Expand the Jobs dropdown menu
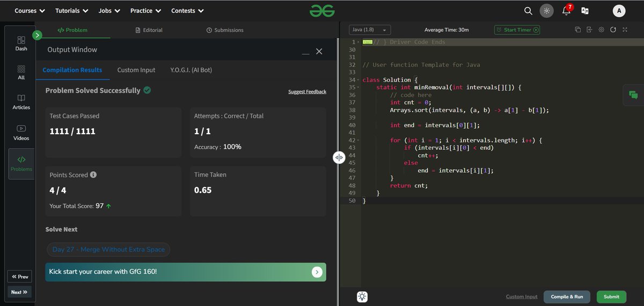The width and height of the screenshot is (644, 306). point(109,11)
